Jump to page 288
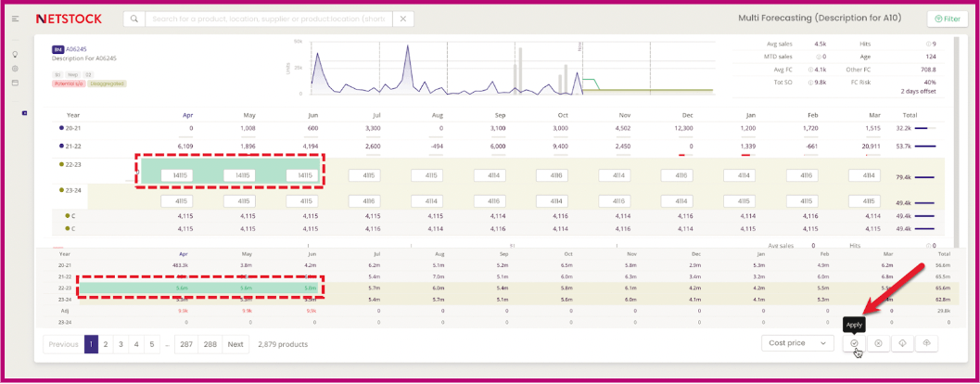 point(210,344)
